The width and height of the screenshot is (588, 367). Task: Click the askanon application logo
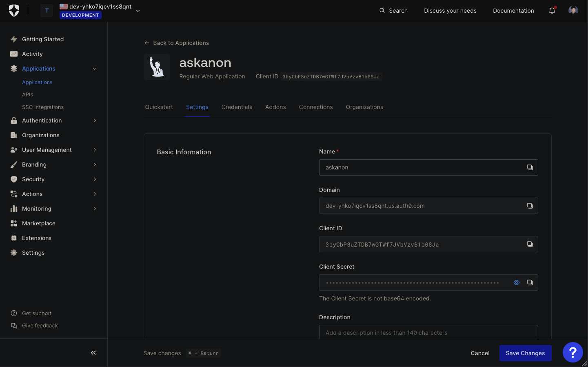coord(157,67)
